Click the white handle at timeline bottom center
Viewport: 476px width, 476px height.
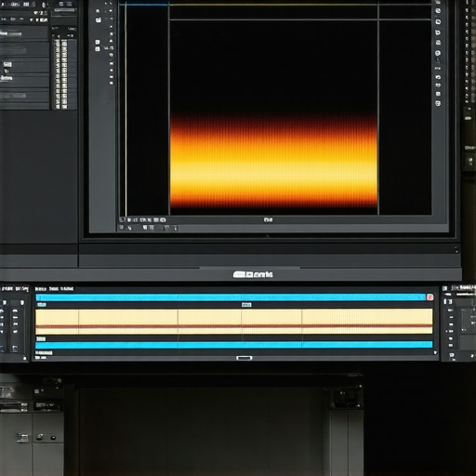pos(245,358)
